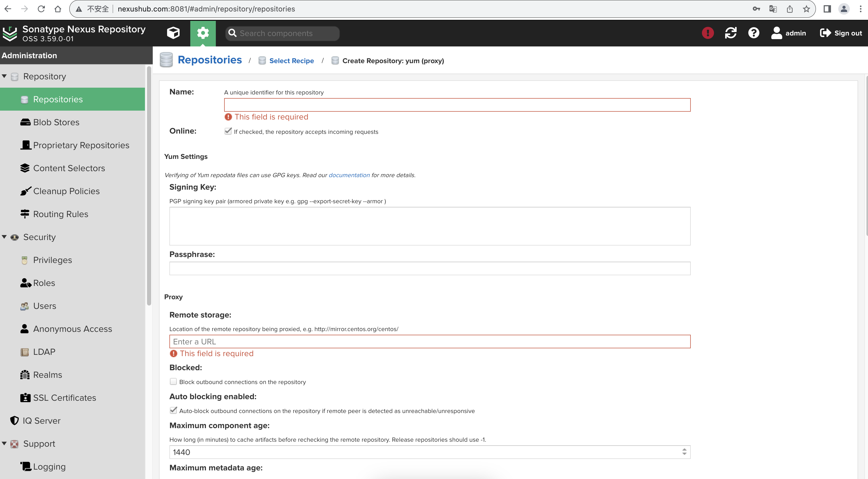The width and height of the screenshot is (868, 479).
Task: Click the Signing Key text area
Action: (x=430, y=226)
